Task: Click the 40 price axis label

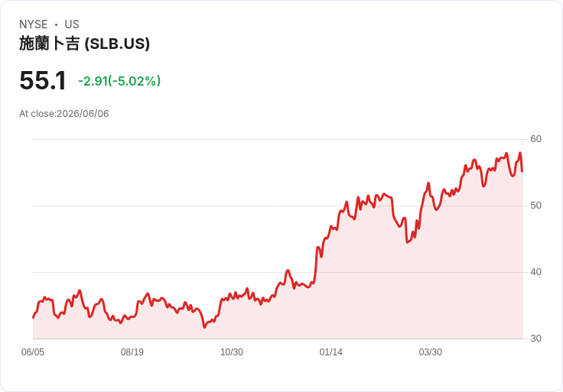Action: [535, 272]
